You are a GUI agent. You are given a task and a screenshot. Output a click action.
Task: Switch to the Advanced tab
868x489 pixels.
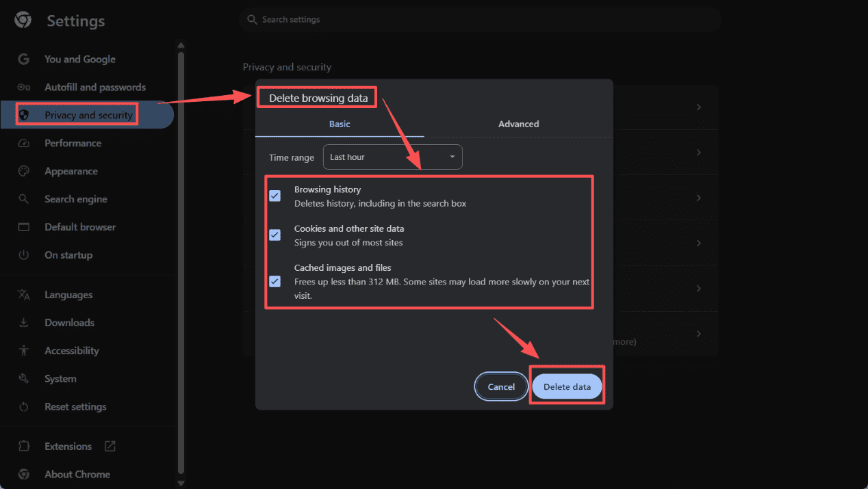click(518, 124)
